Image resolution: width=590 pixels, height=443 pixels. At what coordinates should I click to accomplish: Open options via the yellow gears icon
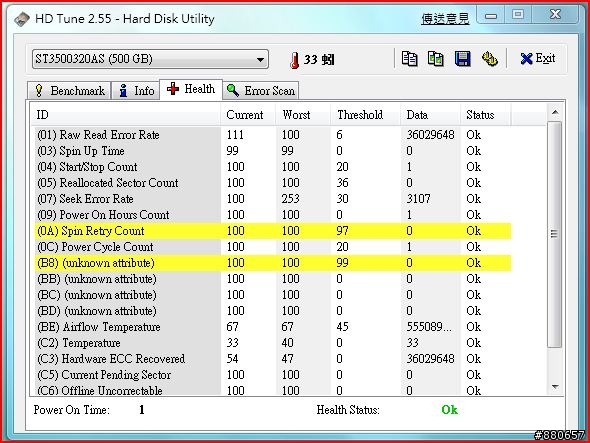point(490,59)
